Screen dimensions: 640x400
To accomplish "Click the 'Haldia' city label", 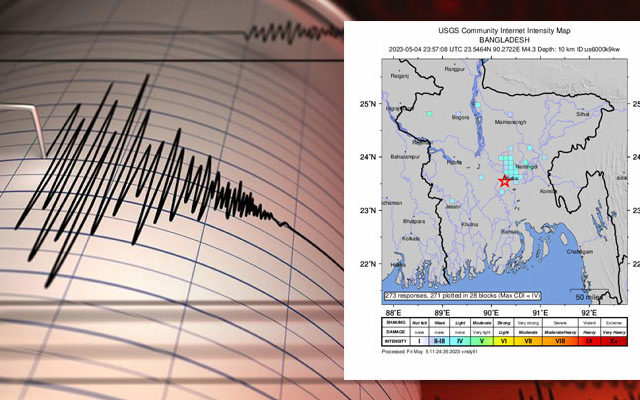I will click(398, 264).
